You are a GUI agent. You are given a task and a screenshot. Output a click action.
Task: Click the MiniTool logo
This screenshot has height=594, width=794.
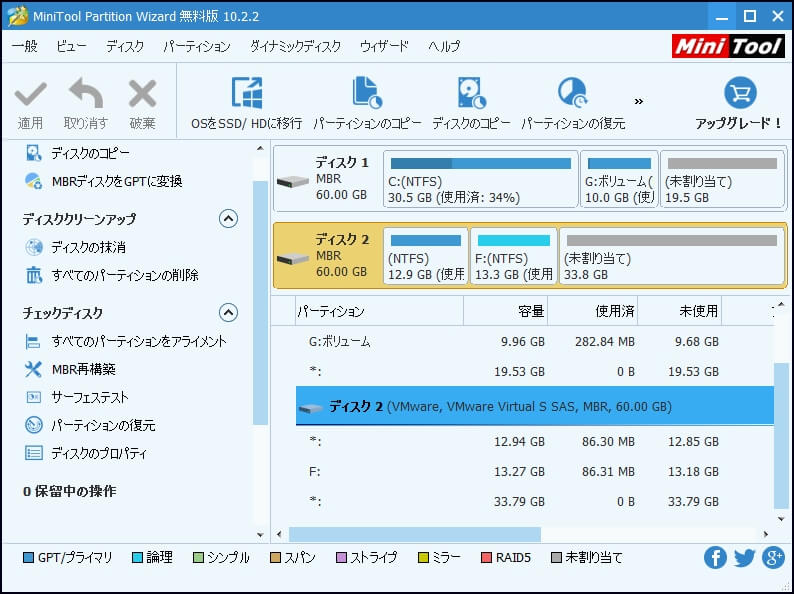728,46
